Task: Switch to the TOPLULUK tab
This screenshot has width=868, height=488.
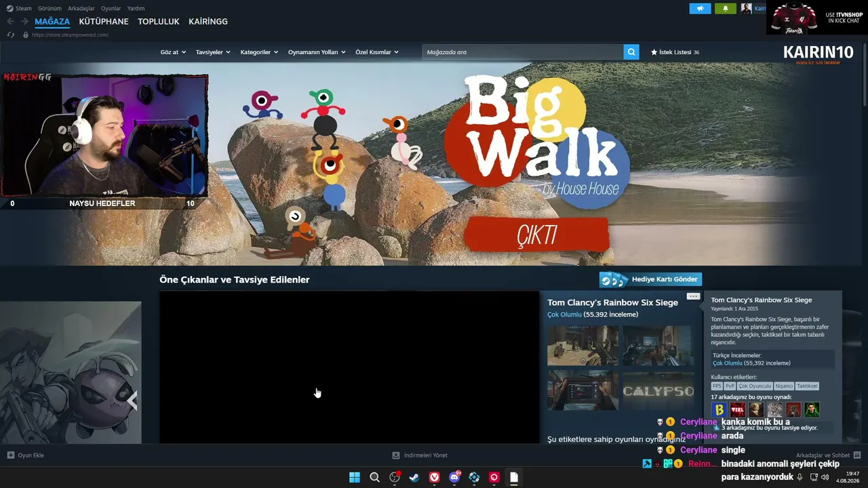Action: 159,22
